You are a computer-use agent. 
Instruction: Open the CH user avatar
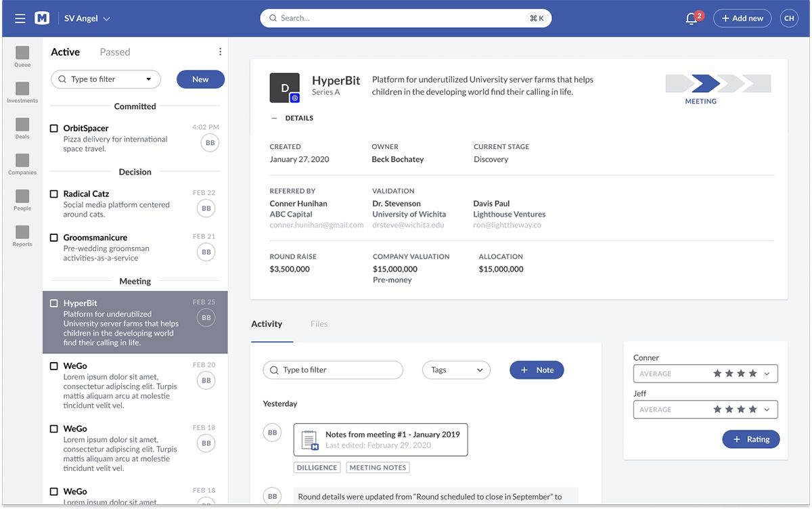(x=789, y=18)
